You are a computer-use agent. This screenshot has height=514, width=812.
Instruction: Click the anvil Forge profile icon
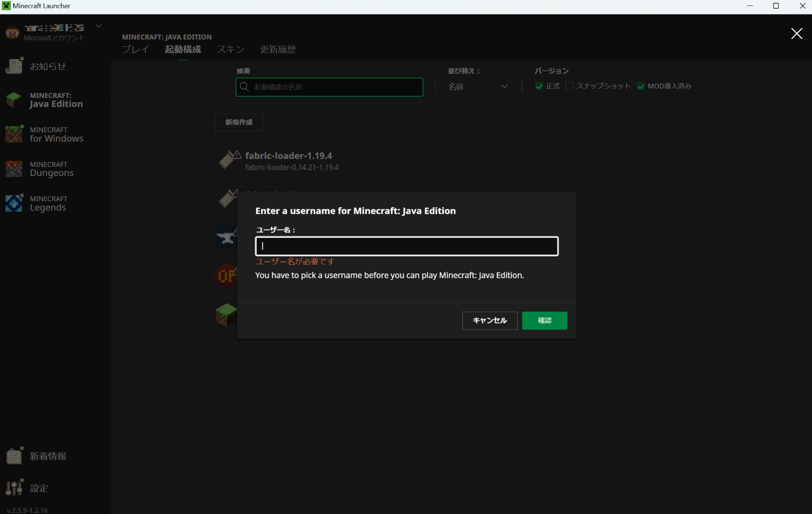(227, 237)
